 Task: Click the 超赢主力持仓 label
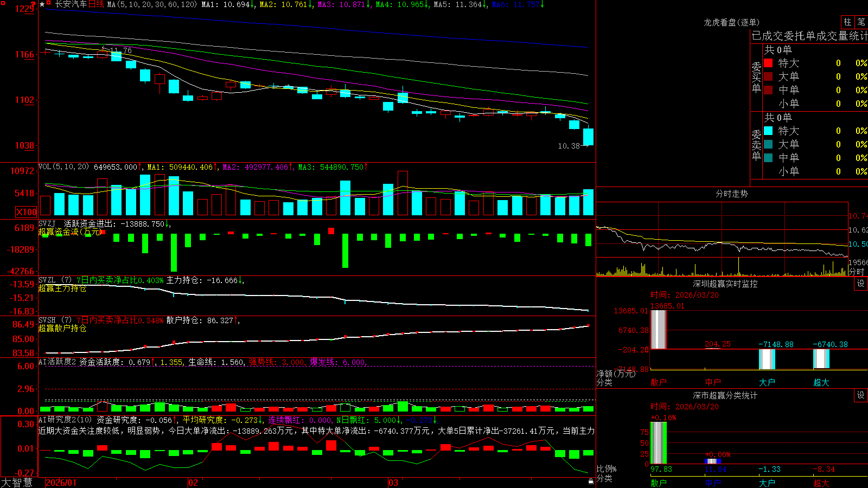(62, 288)
